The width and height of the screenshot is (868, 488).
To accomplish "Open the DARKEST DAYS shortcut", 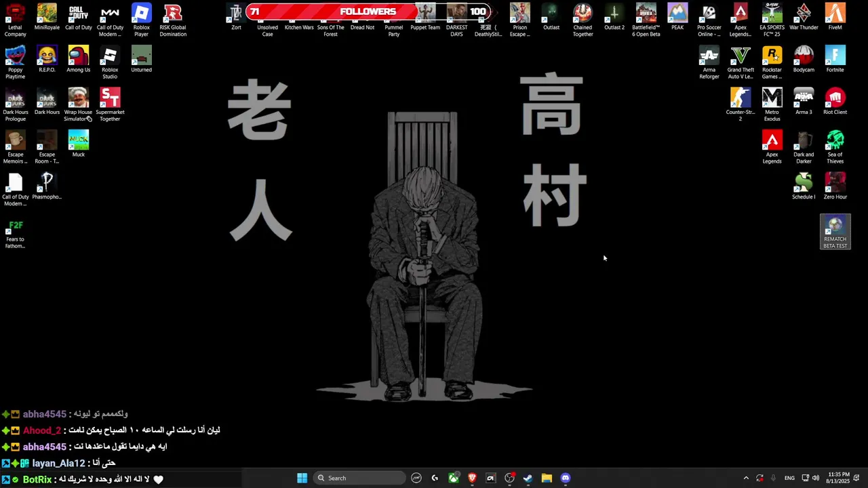I will 456,20.
